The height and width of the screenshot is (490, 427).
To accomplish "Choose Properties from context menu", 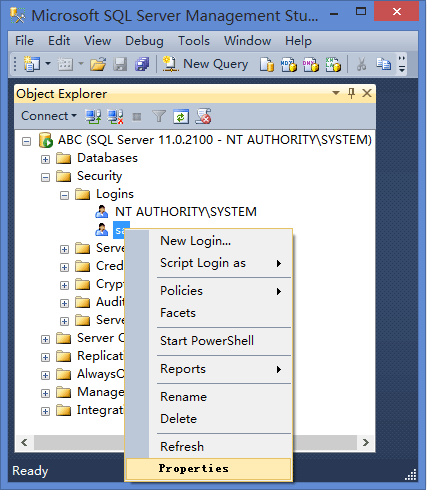I will tap(209, 469).
